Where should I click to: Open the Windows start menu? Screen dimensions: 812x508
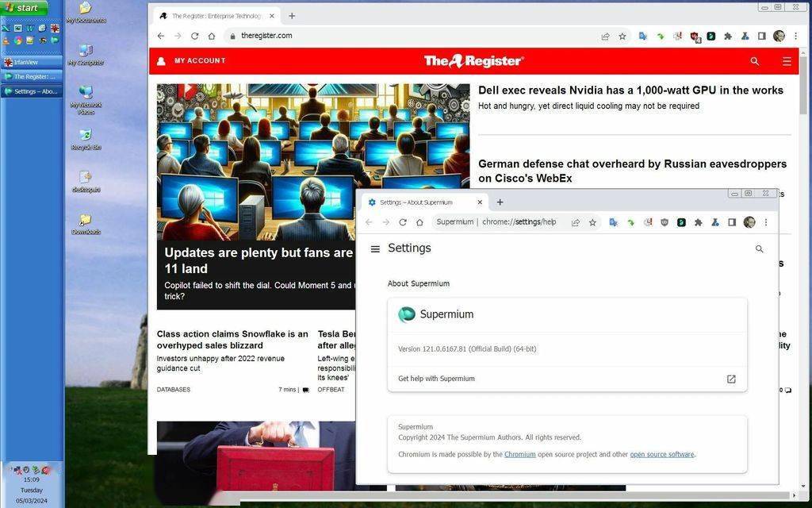(x=24, y=8)
